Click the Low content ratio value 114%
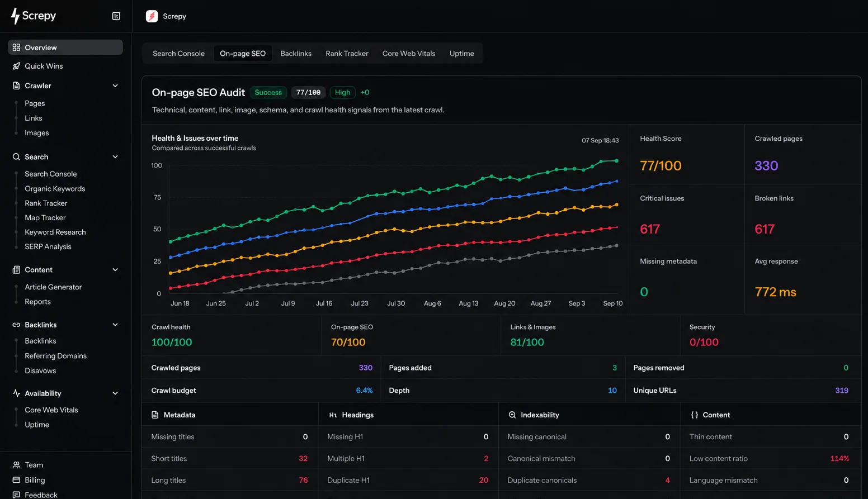The image size is (868, 499). click(839, 459)
